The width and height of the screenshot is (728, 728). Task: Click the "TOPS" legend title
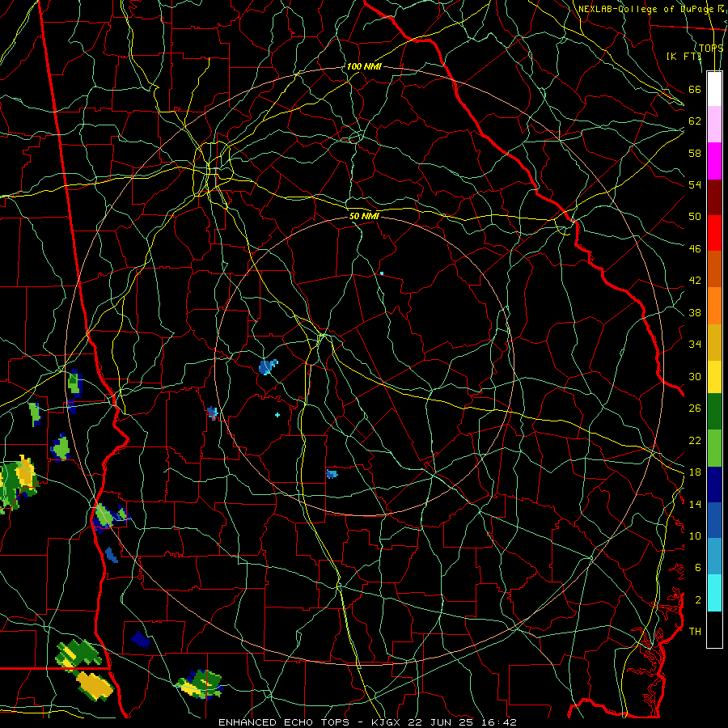(711, 48)
